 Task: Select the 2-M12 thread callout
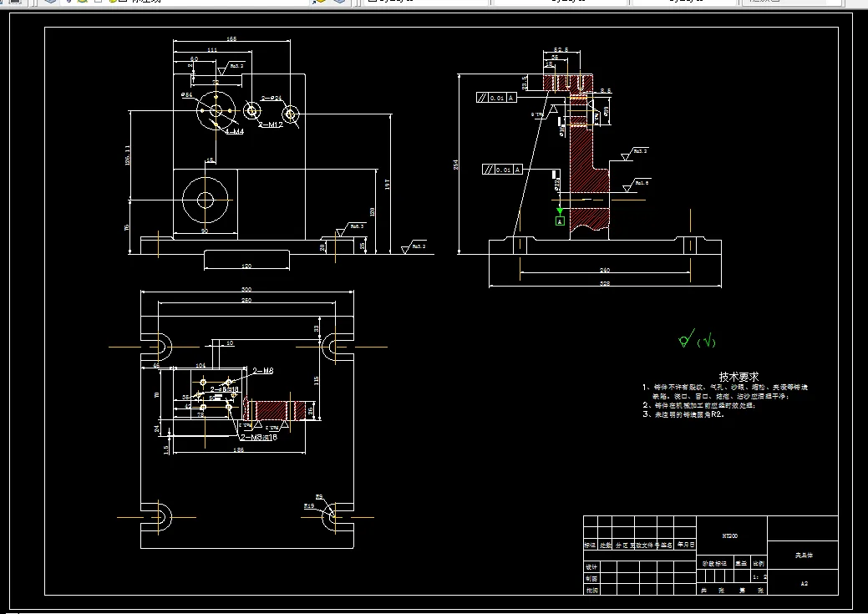pos(271,124)
